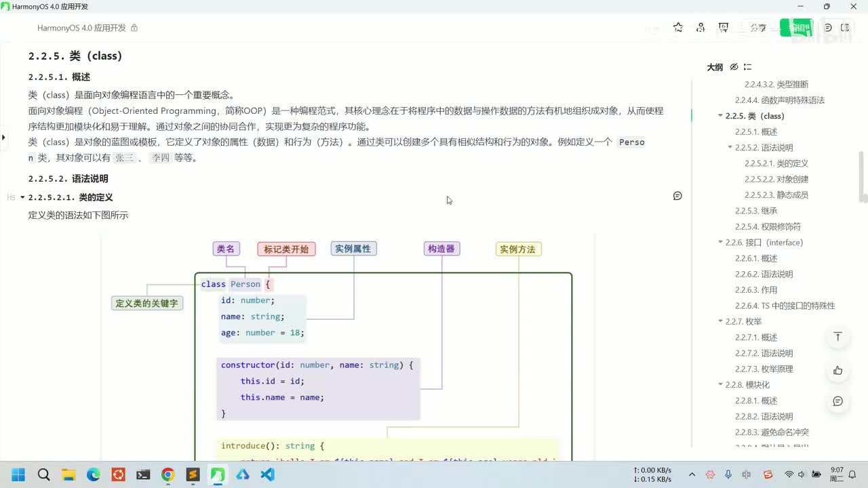Jump to 2.2.4.4. 函数声明特殊语法 in outline
Screen dimensions: 868x488
click(x=780, y=100)
